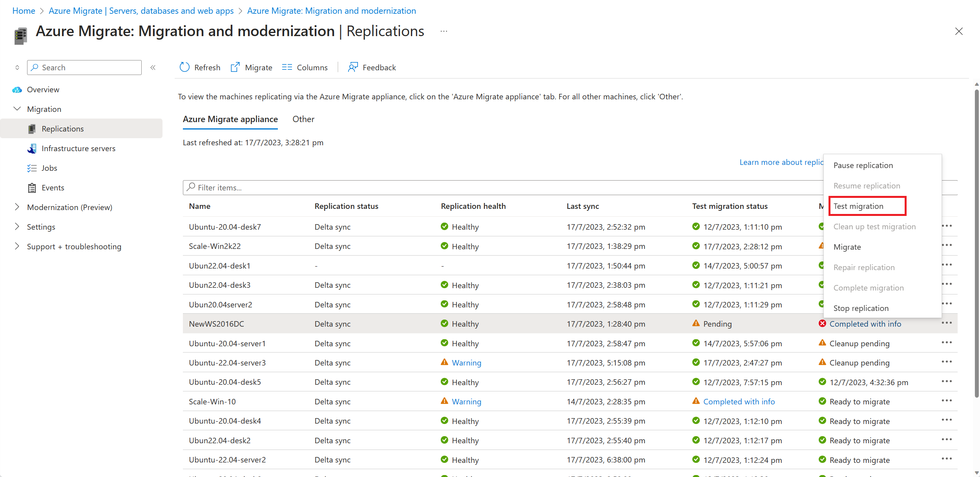Select Test migration from the context menu

[x=860, y=206]
